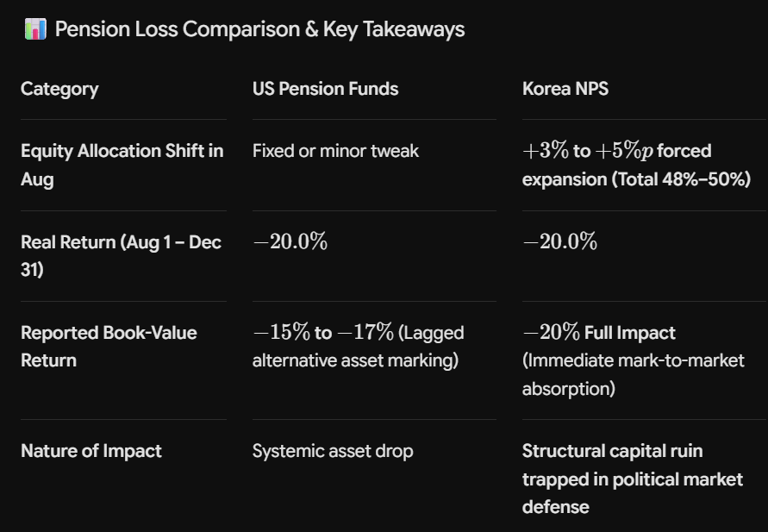This screenshot has width=768, height=532.
Task: Click the Korea NPS column header
Action: (x=565, y=89)
